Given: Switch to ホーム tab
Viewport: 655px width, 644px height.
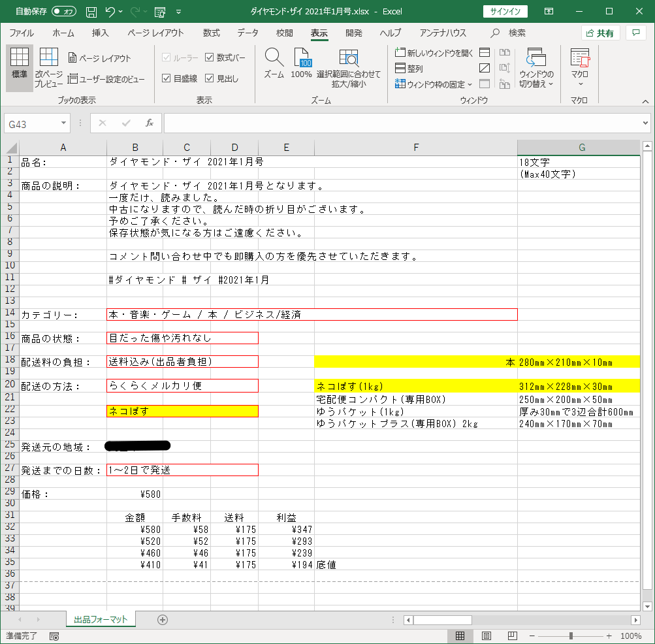Looking at the screenshot, I should click(x=63, y=33).
